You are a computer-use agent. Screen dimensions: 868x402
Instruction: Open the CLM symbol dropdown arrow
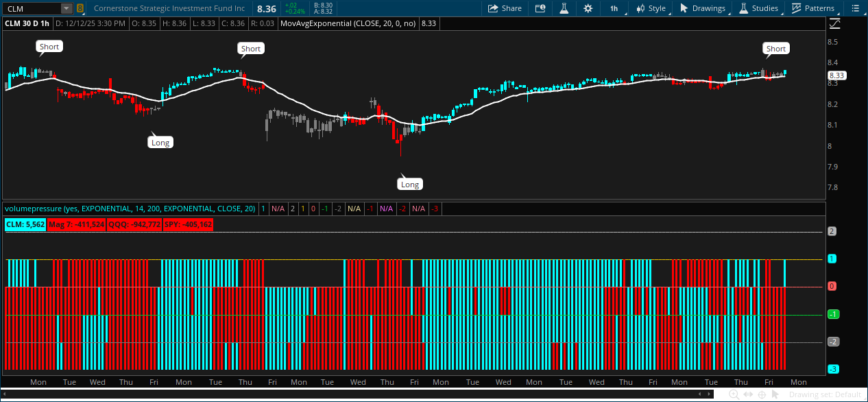(x=67, y=8)
